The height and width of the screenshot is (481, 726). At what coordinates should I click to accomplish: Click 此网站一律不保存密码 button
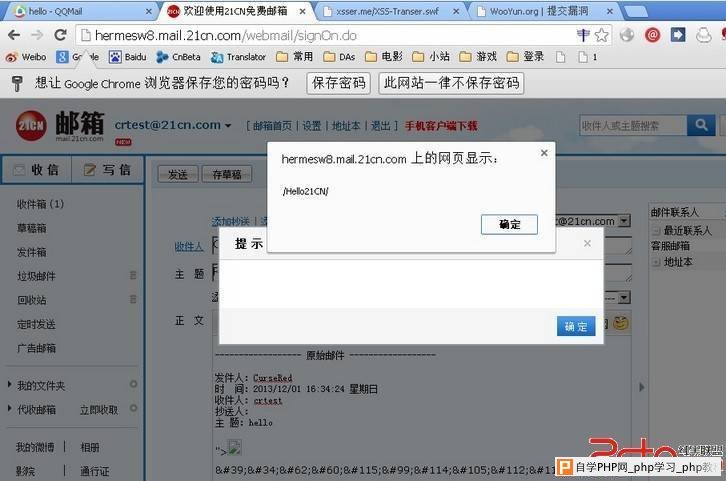pyautogui.click(x=451, y=83)
